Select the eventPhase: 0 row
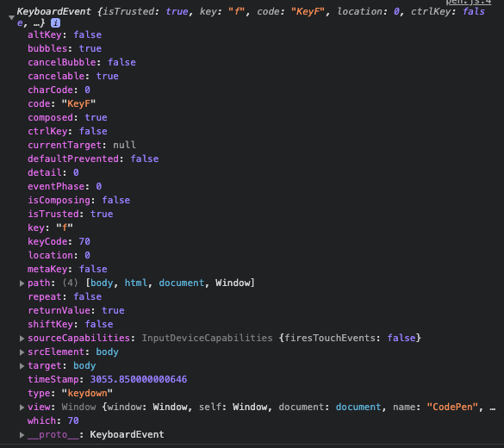This screenshot has height=448, width=504. [x=65, y=187]
